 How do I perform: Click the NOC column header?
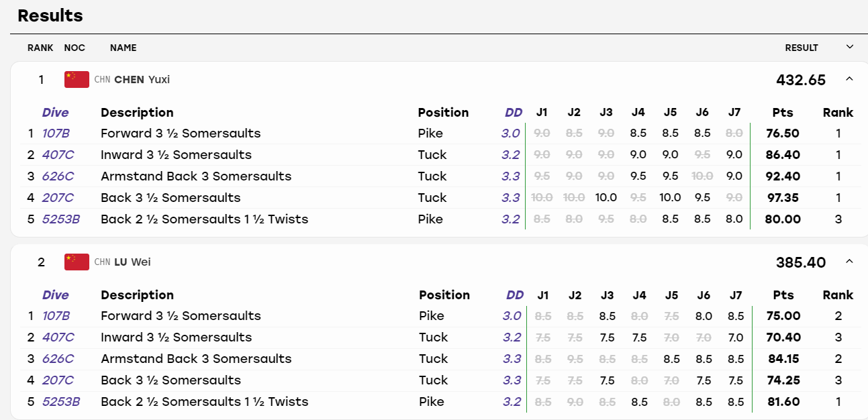[x=75, y=48]
